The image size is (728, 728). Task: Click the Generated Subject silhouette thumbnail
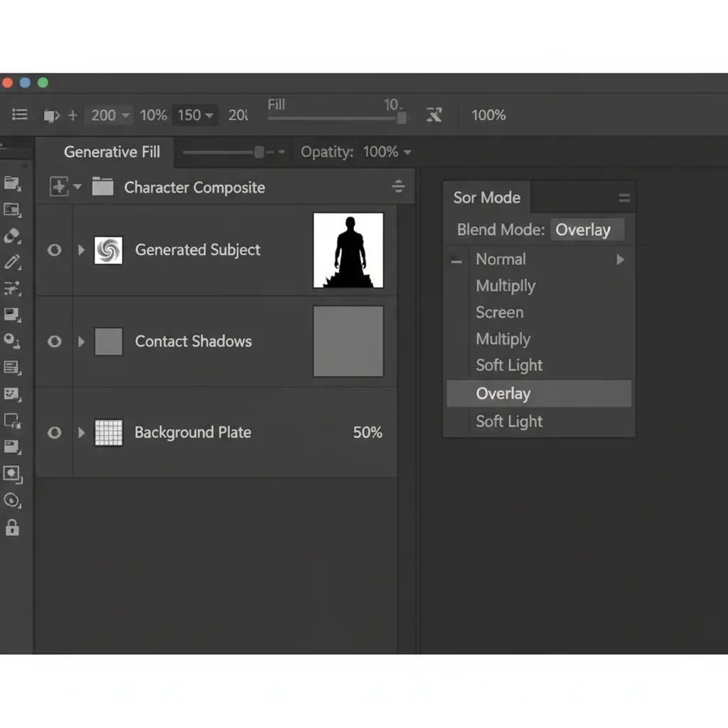pyautogui.click(x=348, y=250)
